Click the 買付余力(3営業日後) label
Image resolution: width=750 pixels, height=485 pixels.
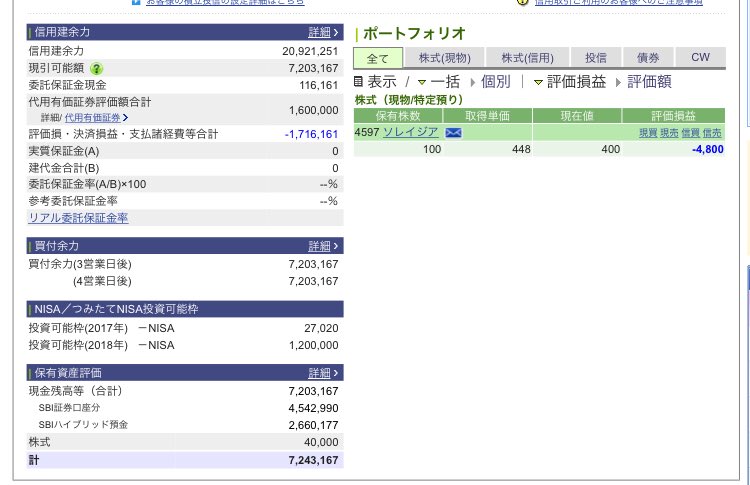80,264
